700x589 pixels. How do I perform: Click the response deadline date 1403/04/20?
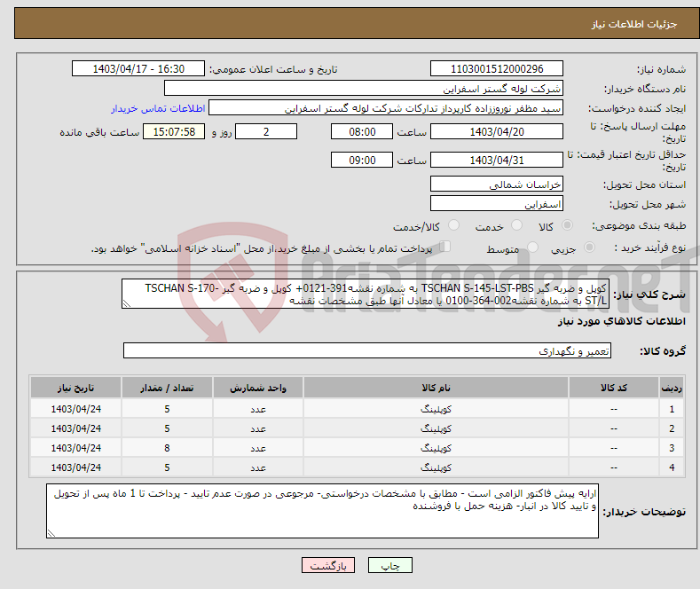(x=497, y=131)
